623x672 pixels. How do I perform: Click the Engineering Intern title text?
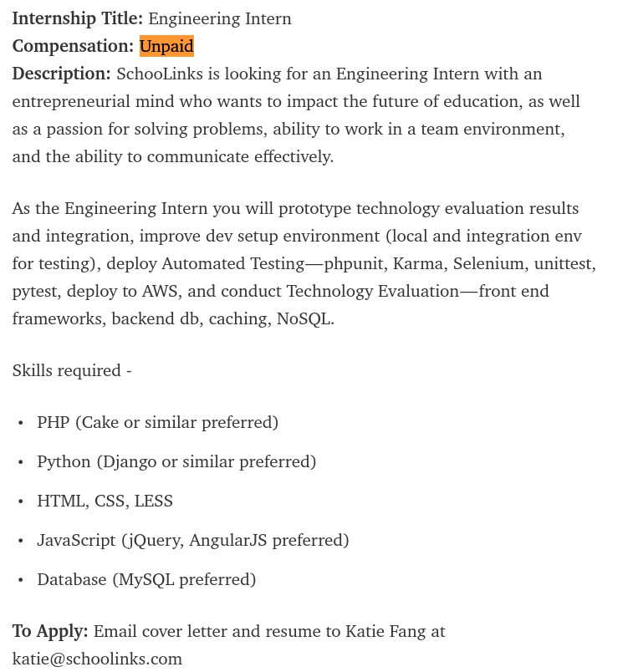[x=220, y=18]
